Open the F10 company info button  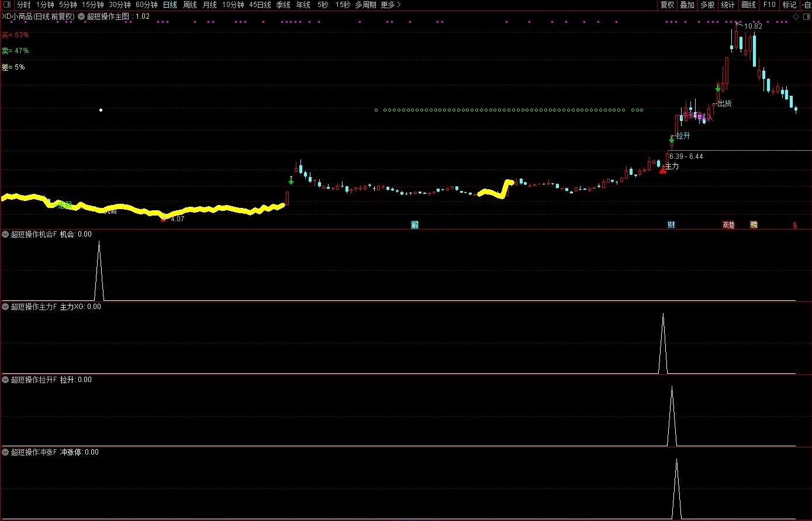pos(769,5)
